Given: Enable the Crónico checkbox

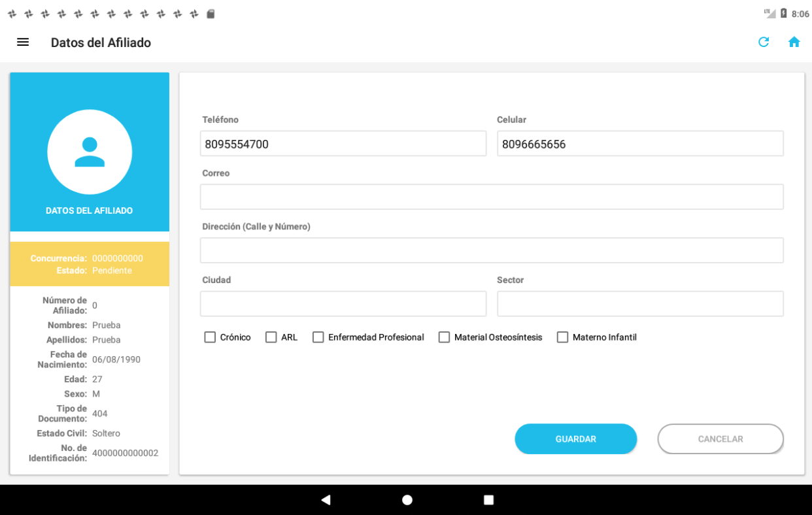Looking at the screenshot, I should click(210, 337).
